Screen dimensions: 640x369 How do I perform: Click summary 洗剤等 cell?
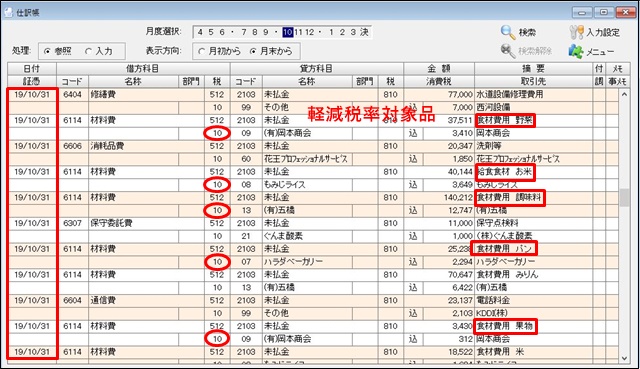point(534,146)
